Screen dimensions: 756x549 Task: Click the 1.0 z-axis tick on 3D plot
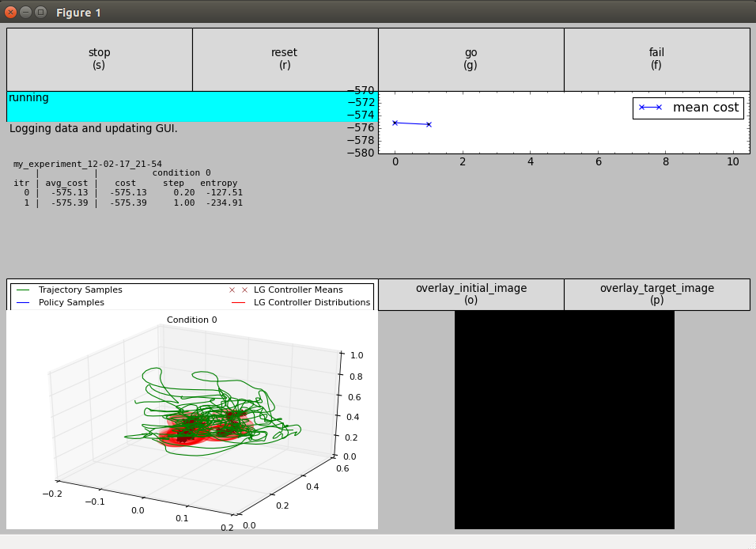(x=357, y=355)
